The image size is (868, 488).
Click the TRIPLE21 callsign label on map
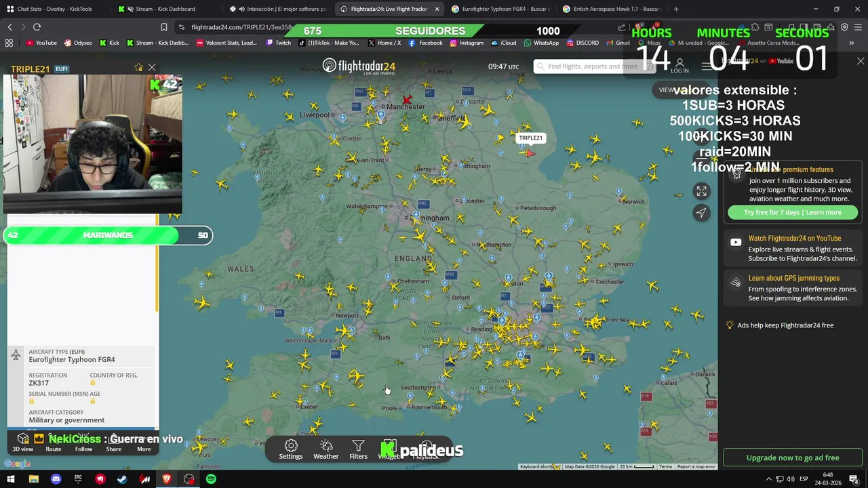(x=530, y=138)
